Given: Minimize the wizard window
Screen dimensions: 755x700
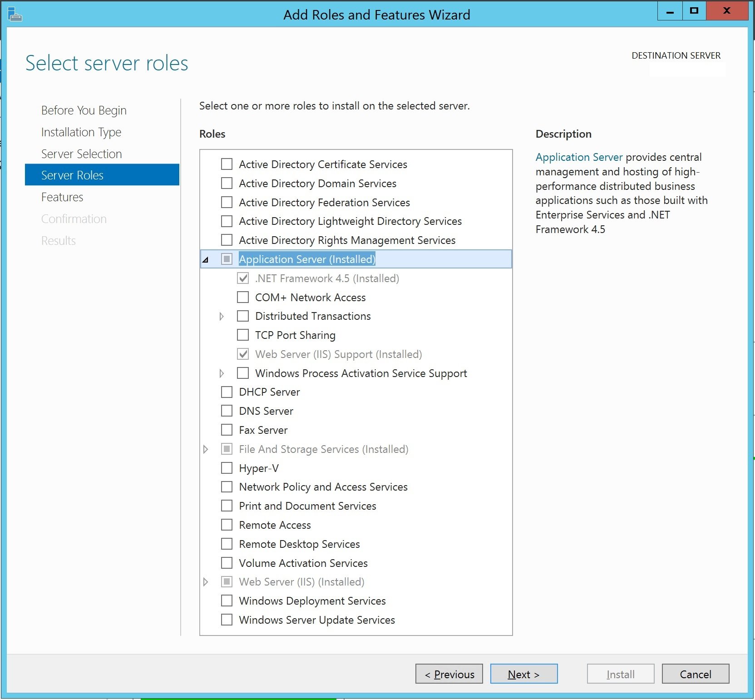Looking at the screenshot, I should (x=670, y=11).
